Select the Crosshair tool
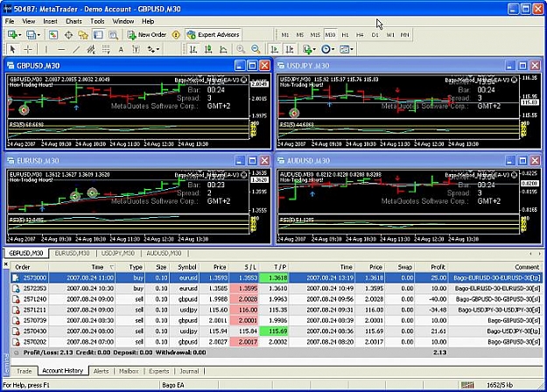 click(28, 49)
